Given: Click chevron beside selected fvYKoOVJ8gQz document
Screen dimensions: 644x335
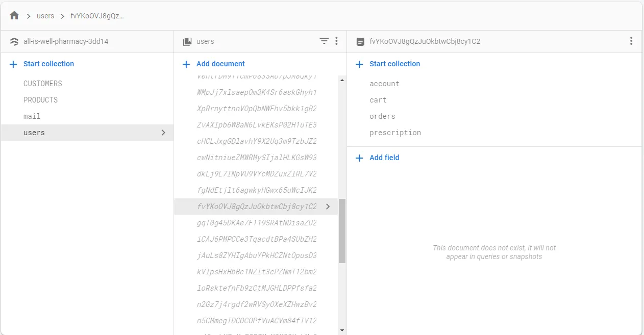Looking at the screenshot, I should 328,207.
